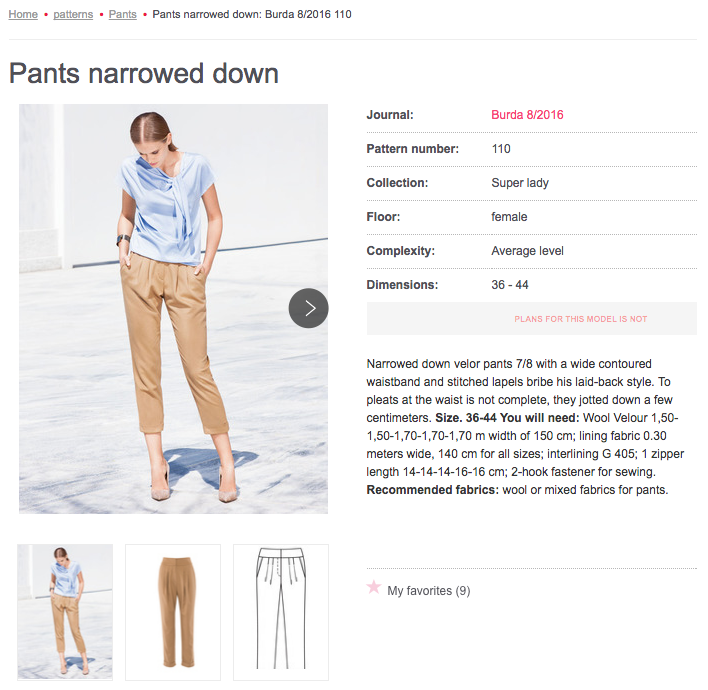This screenshot has height=690, width=708.
Task: Click the "Super lady" collection value
Action: tap(520, 183)
